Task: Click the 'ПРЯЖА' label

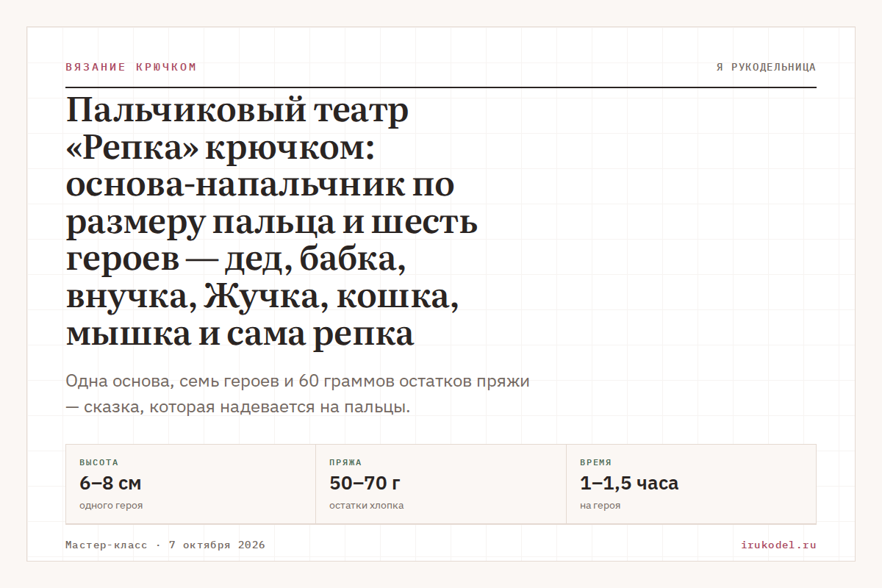Action: coord(345,462)
